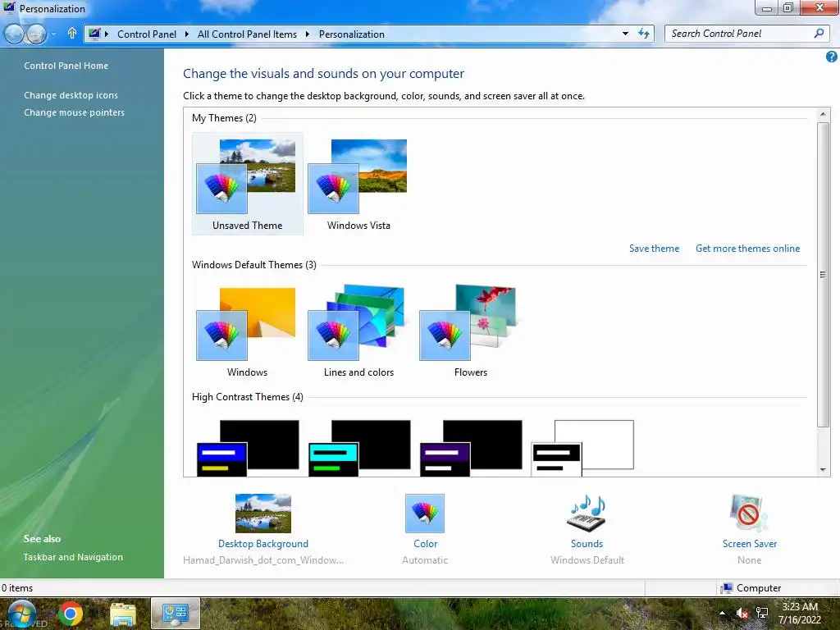Open the Color settings icon
The height and width of the screenshot is (630, 840).
pyautogui.click(x=425, y=514)
